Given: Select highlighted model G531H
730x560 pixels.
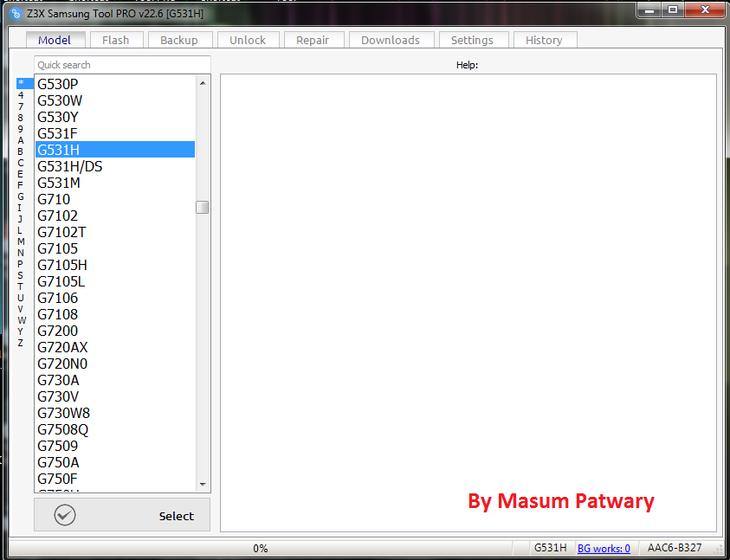Looking at the screenshot, I should tap(115, 150).
